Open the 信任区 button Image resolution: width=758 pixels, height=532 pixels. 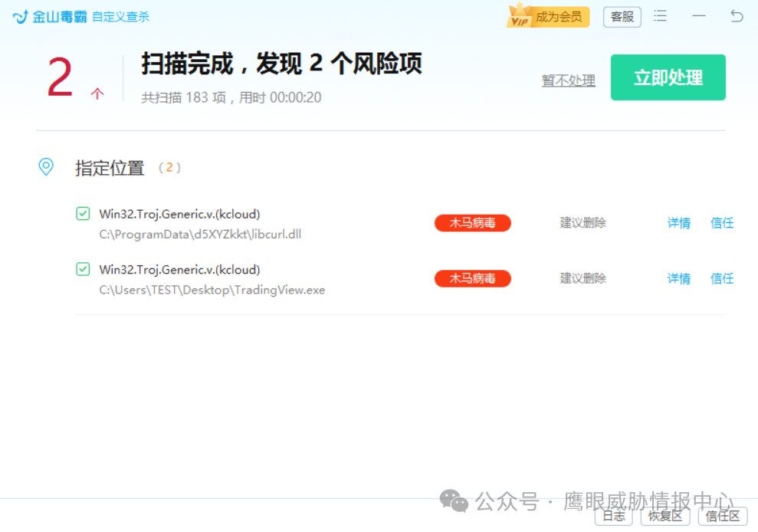(723, 516)
